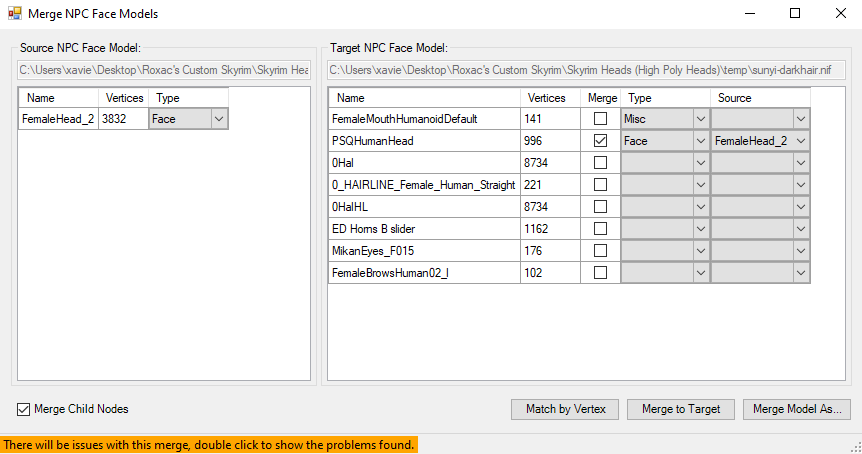Tick Merge for ED Horns B slider

(x=600, y=229)
